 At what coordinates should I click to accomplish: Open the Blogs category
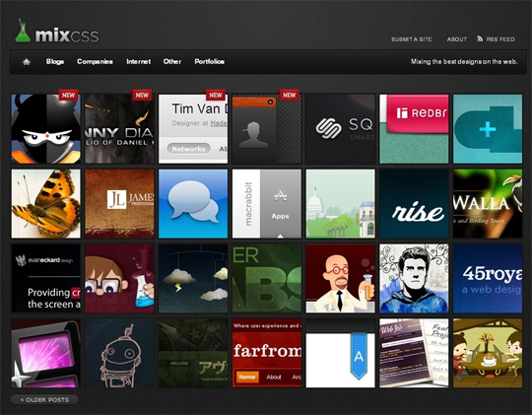[x=55, y=61]
